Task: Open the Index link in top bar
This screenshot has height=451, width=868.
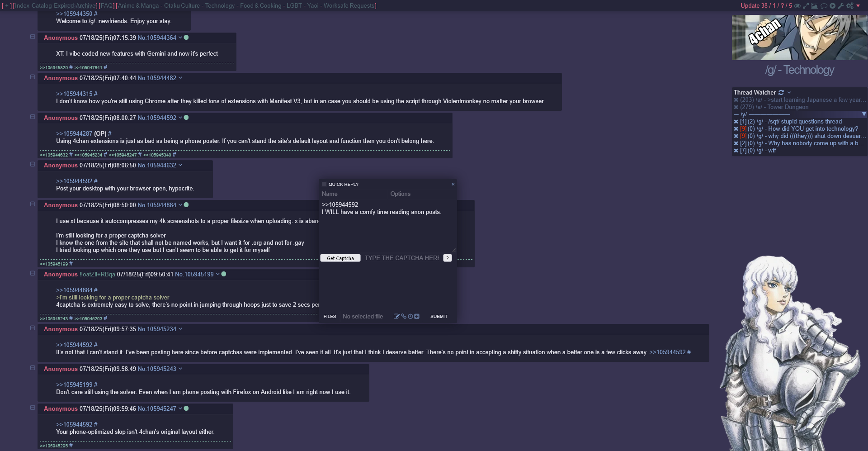Action: coord(22,6)
